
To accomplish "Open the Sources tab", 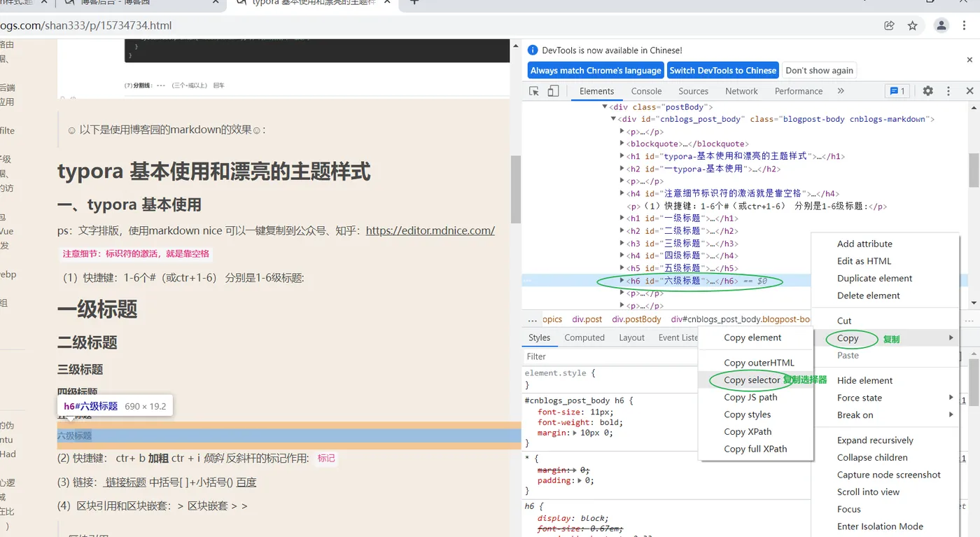I will click(x=693, y=91).
